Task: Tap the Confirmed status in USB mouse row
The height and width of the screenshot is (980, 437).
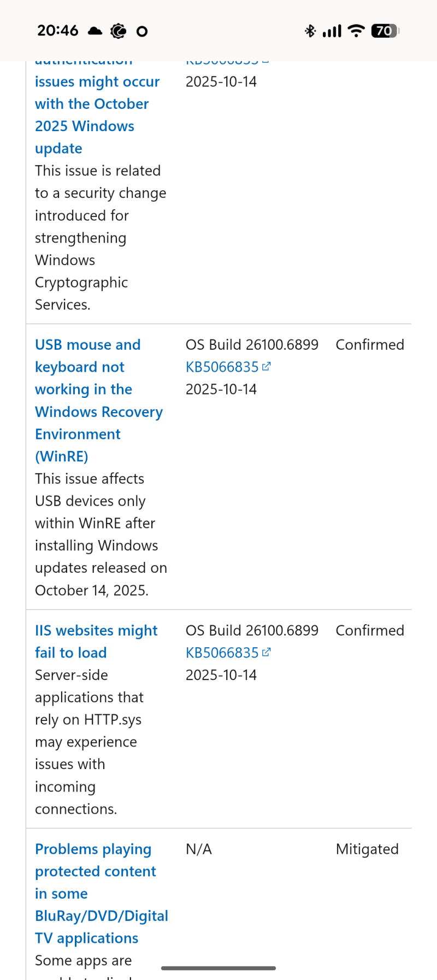Action: point(370,345)
